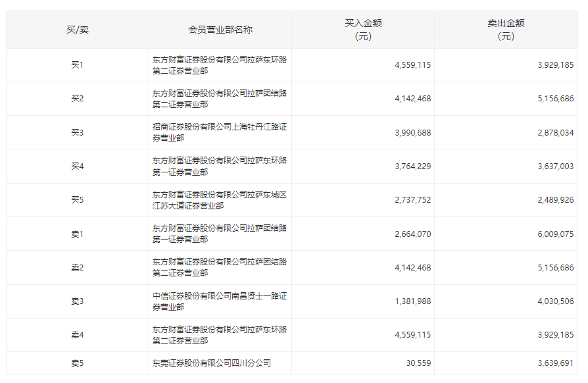Click buy amount 4,559,115 in 卖4 row

point(413,334)
